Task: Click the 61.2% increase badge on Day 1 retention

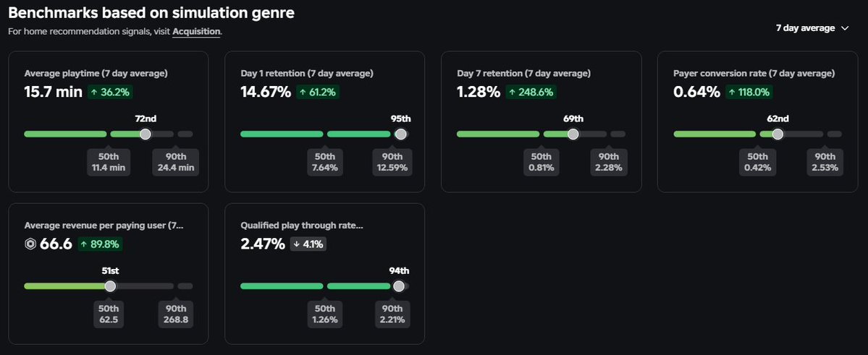Action: click(317, 92)
